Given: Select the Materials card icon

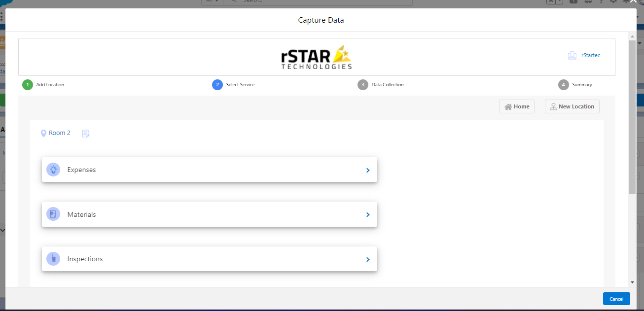Looking at the screenshot, I should point(53,214).
